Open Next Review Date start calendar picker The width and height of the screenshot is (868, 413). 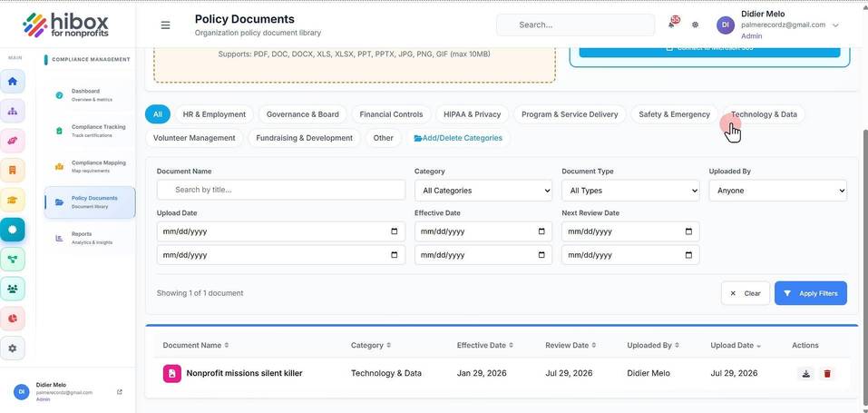click(x=688, y=231)
